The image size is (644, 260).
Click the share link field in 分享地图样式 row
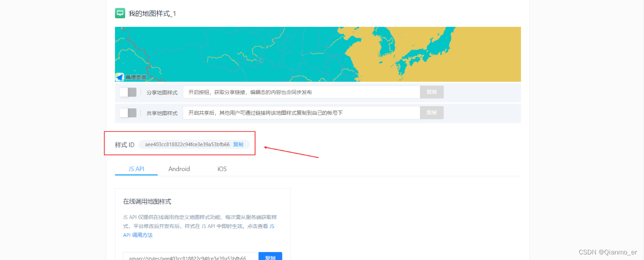coord(301,92)
